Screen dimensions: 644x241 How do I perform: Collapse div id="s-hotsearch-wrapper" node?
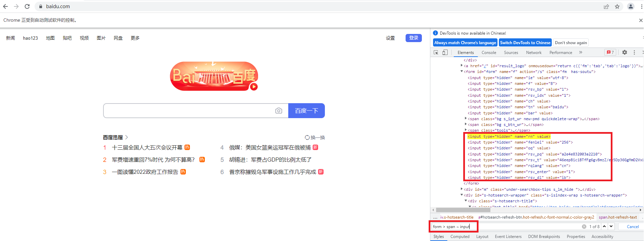pos(462,195)
